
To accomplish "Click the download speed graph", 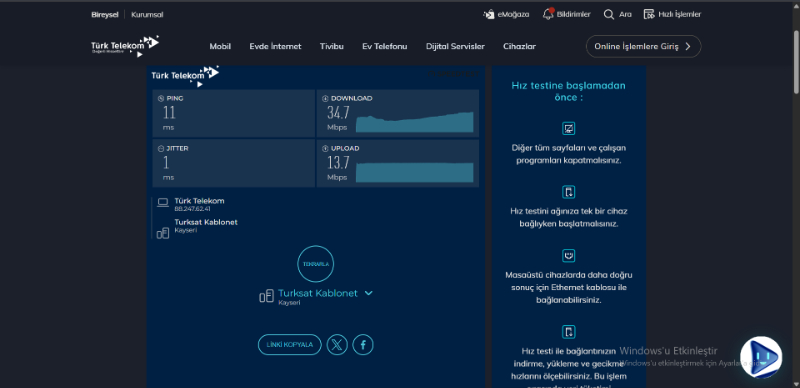I will 415,122.
